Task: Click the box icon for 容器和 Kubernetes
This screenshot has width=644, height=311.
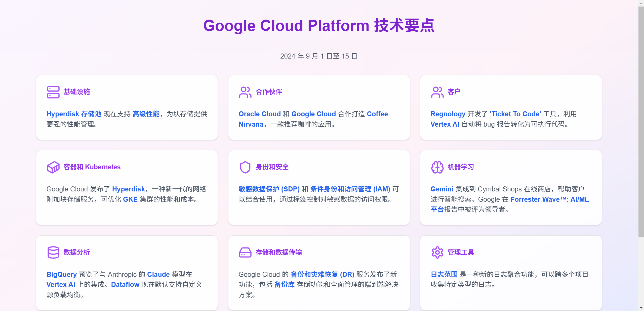Action: (53, 167)
